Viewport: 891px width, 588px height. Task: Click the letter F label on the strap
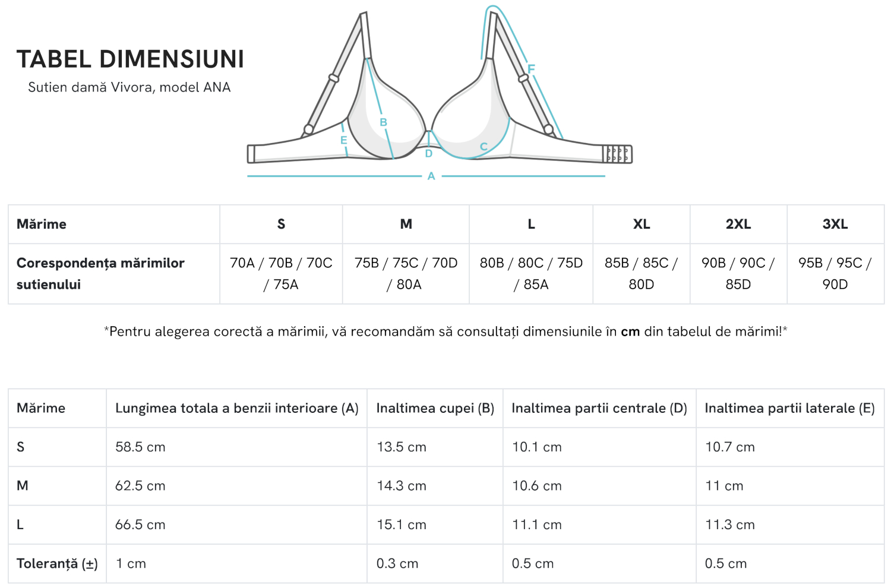pyautogui.click(x=531, y=69)
